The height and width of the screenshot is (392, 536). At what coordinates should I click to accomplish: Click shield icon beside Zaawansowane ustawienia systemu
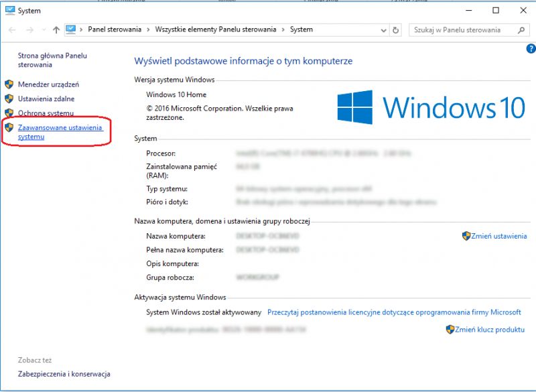point(9,127)
